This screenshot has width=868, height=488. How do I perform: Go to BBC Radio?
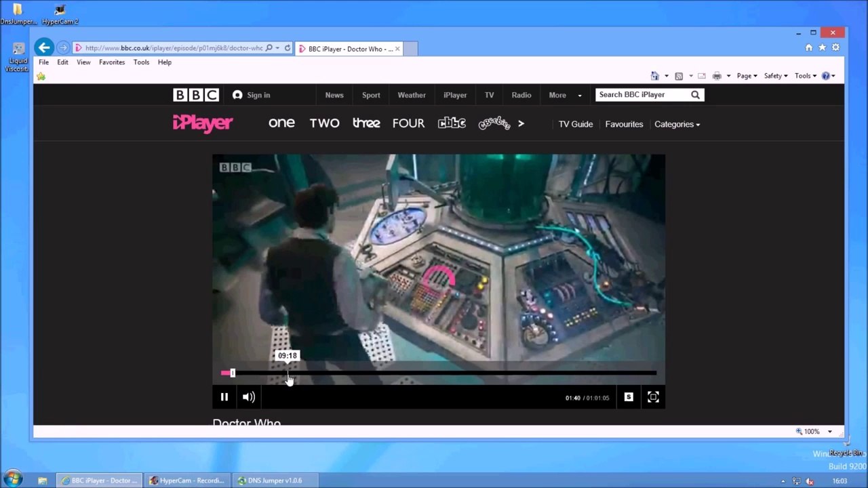click(x=521, y=95)
